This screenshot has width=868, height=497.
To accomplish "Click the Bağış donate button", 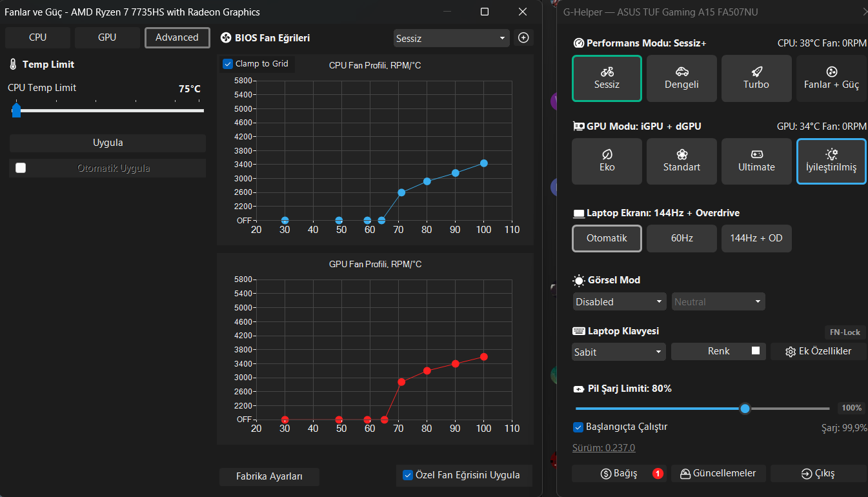I will point(619,473).
